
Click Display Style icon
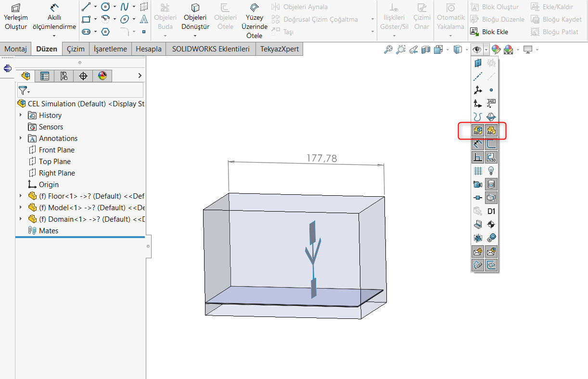pos(458,50)
